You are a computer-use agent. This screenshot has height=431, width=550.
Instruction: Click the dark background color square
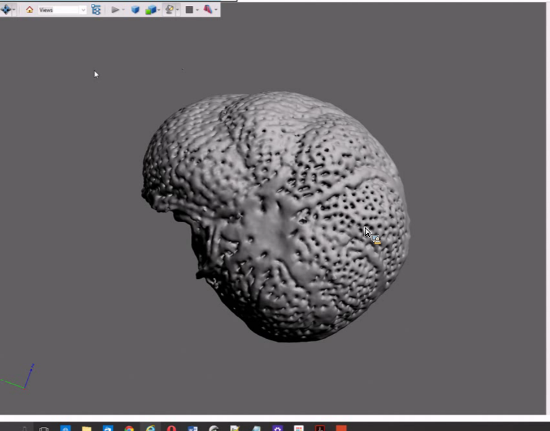pos(189,10)
